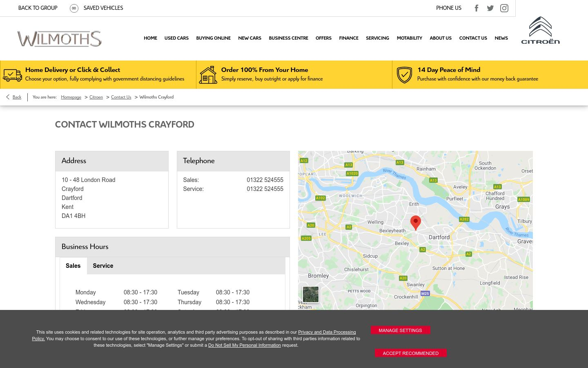Open FINANCE menu item
Screen dimensions: 588x368
pos(349,38)
